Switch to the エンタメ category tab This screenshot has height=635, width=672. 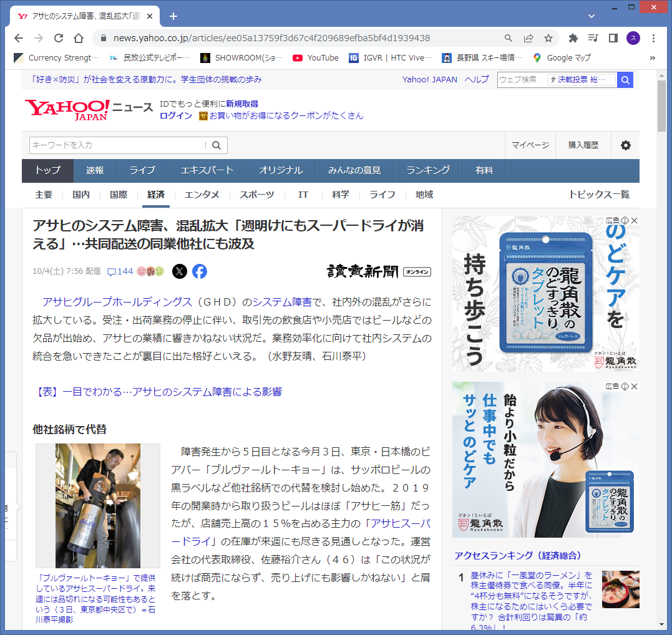point(202,195)
